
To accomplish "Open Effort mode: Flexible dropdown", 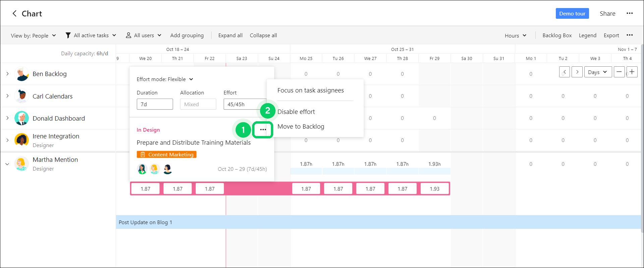I will point(165,79).
